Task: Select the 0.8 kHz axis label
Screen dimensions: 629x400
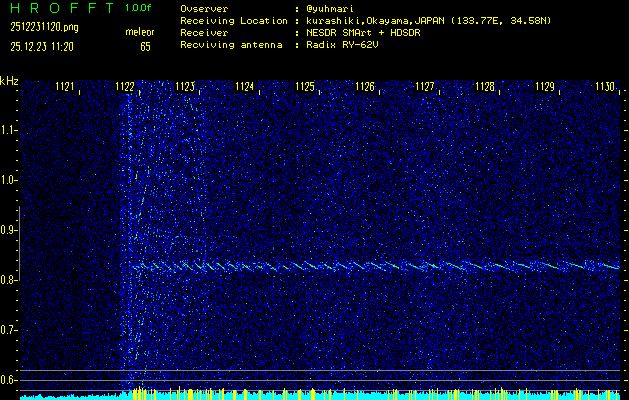Action: click(9, 280)
